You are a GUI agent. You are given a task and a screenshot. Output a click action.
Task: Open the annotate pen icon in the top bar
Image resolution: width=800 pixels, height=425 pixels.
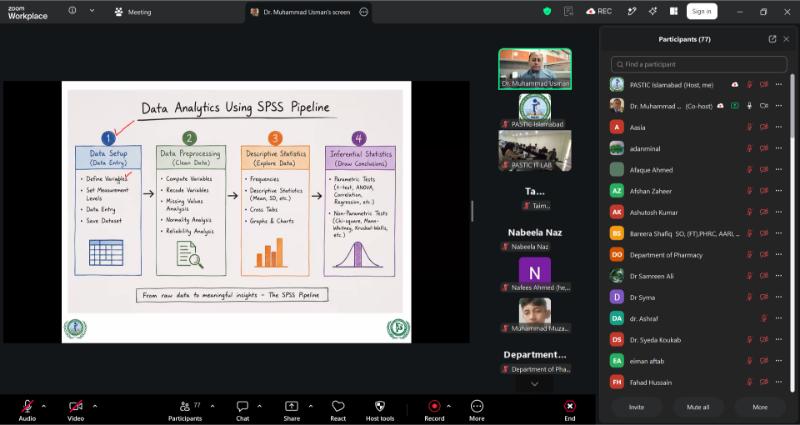click(632, 11)
